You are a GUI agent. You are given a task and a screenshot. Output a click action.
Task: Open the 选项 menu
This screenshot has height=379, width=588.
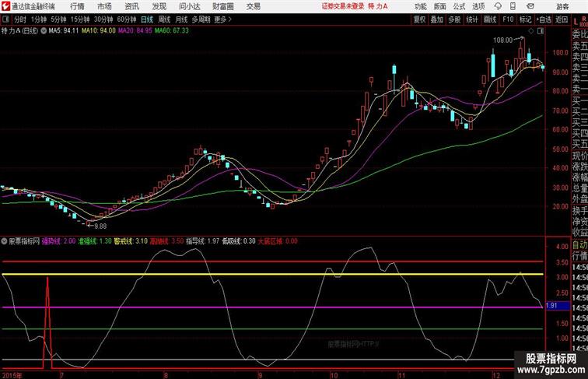coord(478,6)
